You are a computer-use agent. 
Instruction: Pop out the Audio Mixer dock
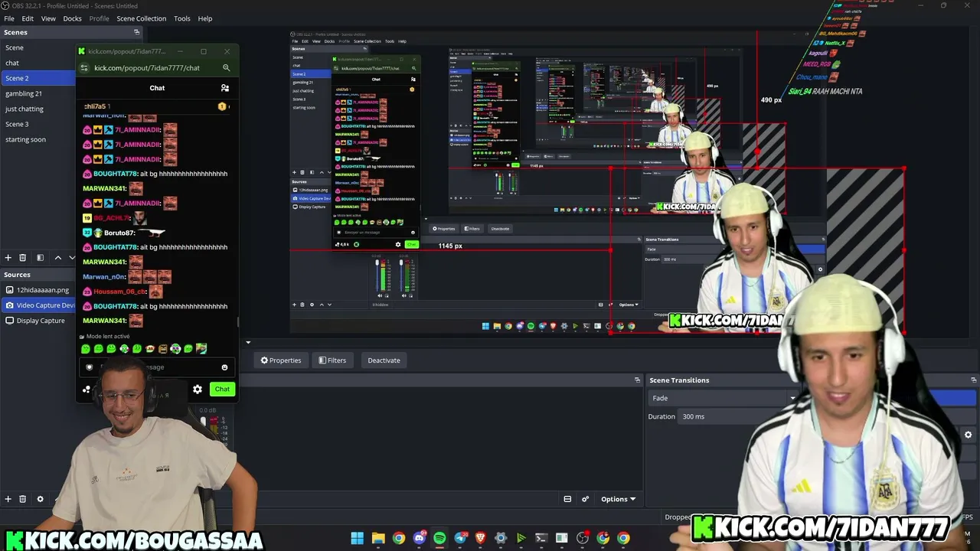pos(637,380)
